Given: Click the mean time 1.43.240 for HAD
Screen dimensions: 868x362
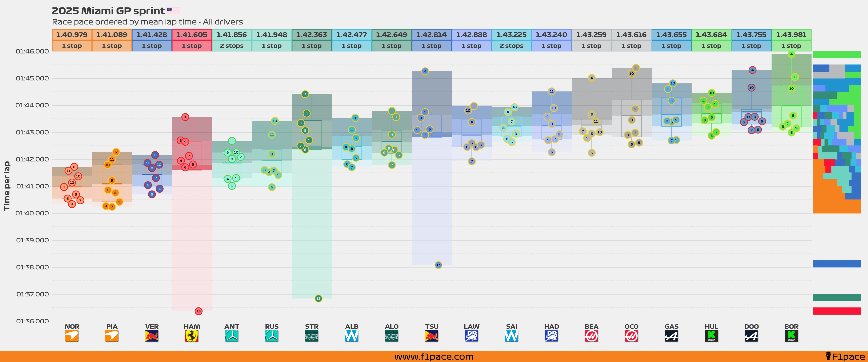Looking at the screenshot, I should [x=551, y=35].
